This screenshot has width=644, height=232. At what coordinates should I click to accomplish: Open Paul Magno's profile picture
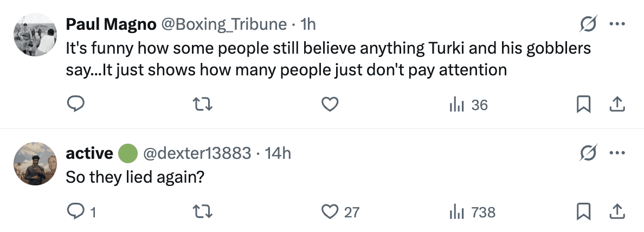coord(34,34)
